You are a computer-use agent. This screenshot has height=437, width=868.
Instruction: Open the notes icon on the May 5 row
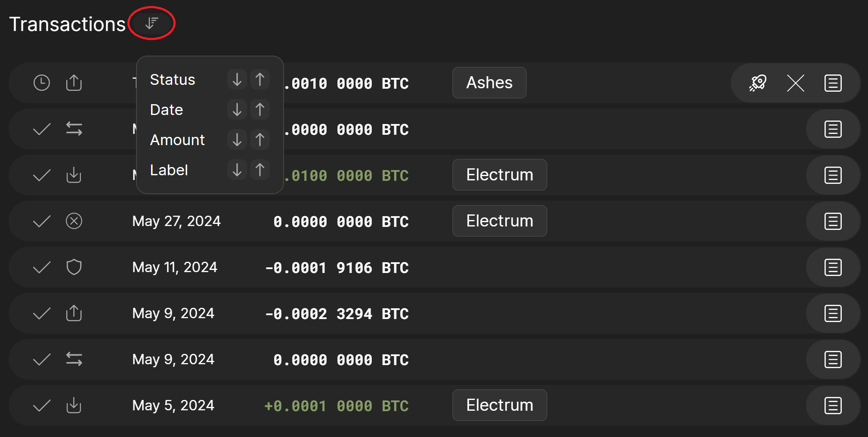832,405
